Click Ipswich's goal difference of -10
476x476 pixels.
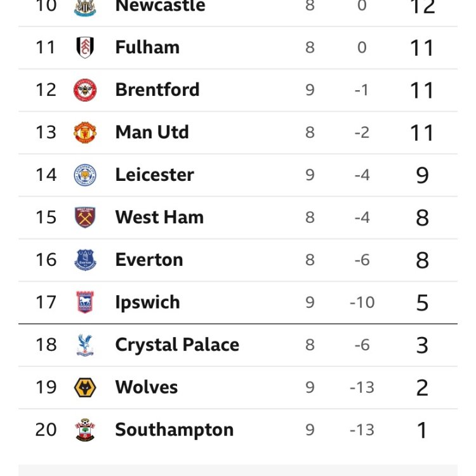point(362,303)
